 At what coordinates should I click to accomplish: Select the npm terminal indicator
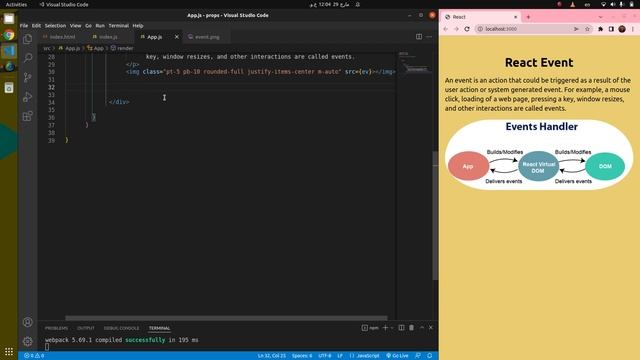(370, 328)
